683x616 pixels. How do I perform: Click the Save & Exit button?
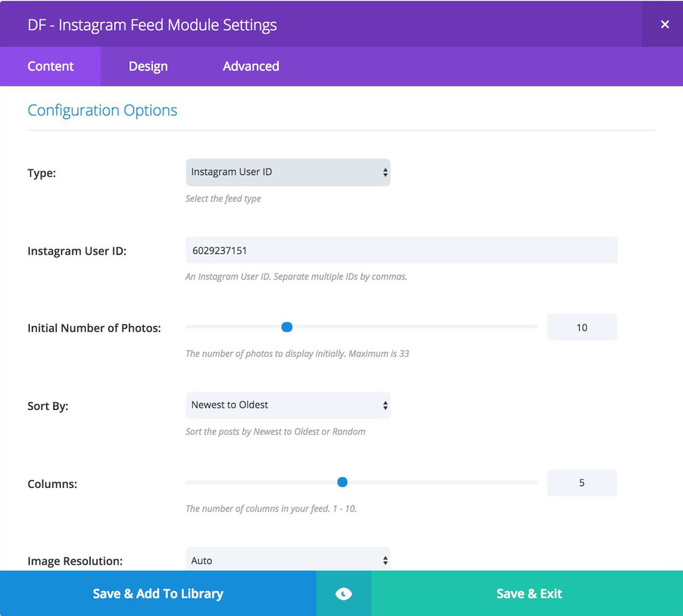[x=527, y=594]
